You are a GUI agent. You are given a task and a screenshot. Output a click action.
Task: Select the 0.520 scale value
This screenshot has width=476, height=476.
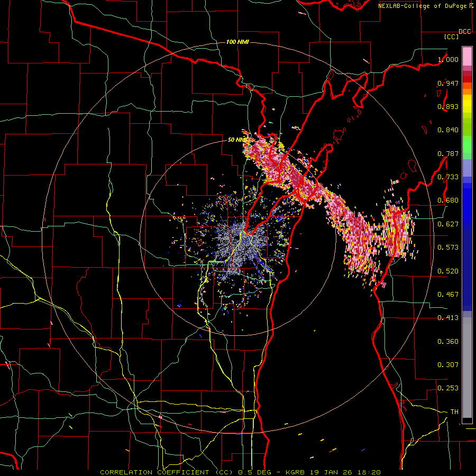point(448,271)
